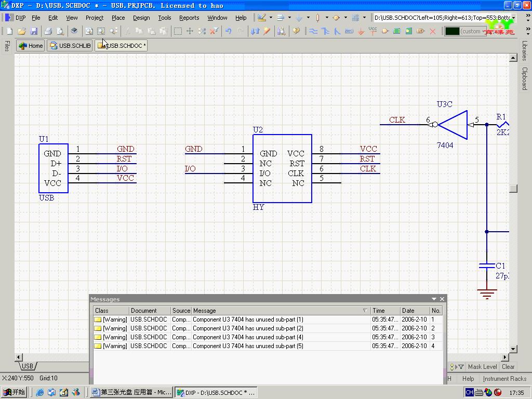Save the schematic with the floppy icon
The height and width of the screenshot is (399, 532).
click(34, 31)
